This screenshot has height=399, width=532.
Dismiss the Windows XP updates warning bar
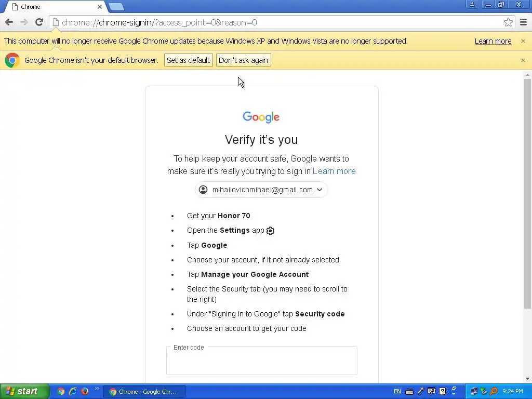pyautogui.click(x=523, y=41)
